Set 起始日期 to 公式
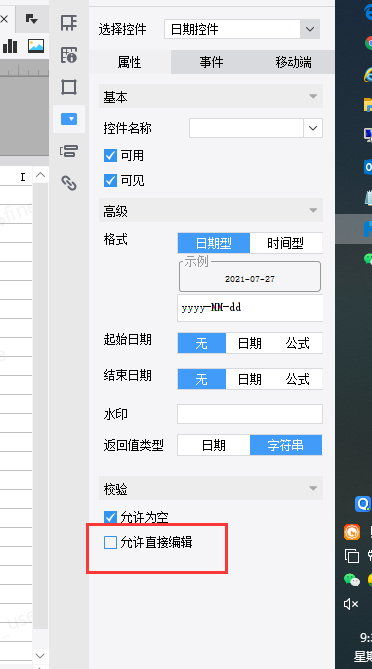 coord(298,343)
